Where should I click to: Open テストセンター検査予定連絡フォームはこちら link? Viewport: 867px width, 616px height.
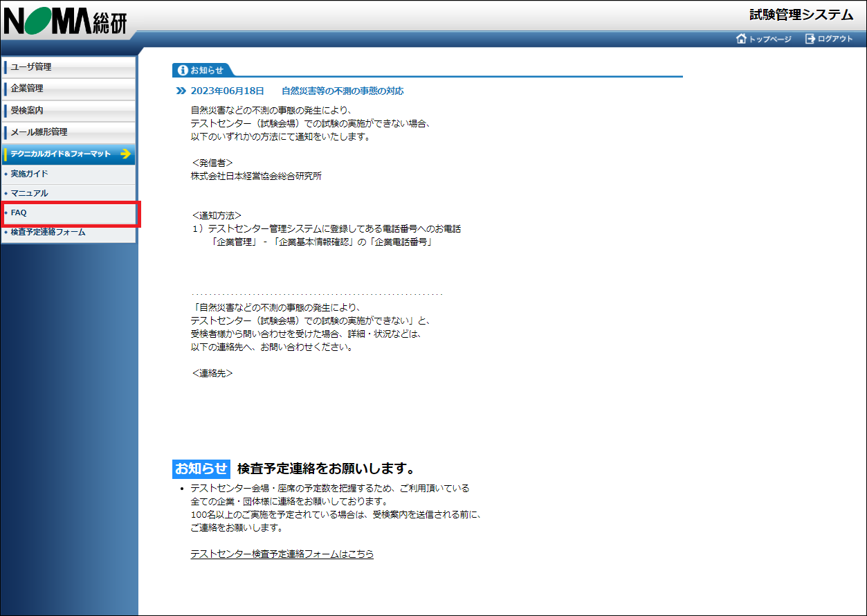point(281,554)
